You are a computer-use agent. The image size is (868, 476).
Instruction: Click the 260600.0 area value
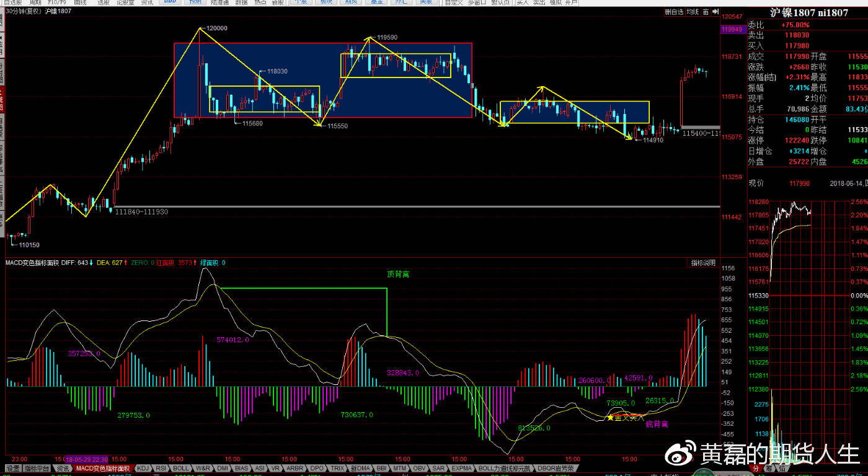click(x=594, y=381)
